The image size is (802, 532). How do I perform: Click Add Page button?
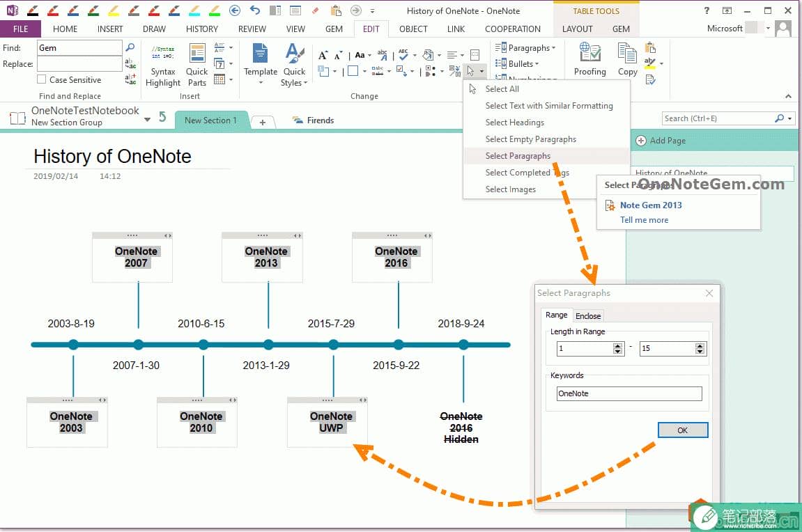(x=661, y=141)
